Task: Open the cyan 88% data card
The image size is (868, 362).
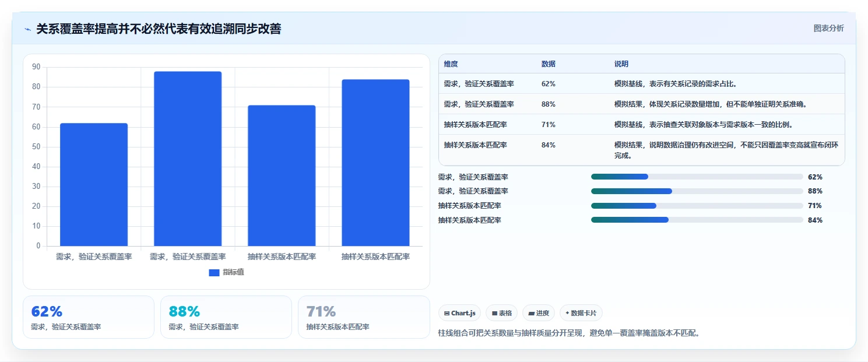Action: coord(226,317)
